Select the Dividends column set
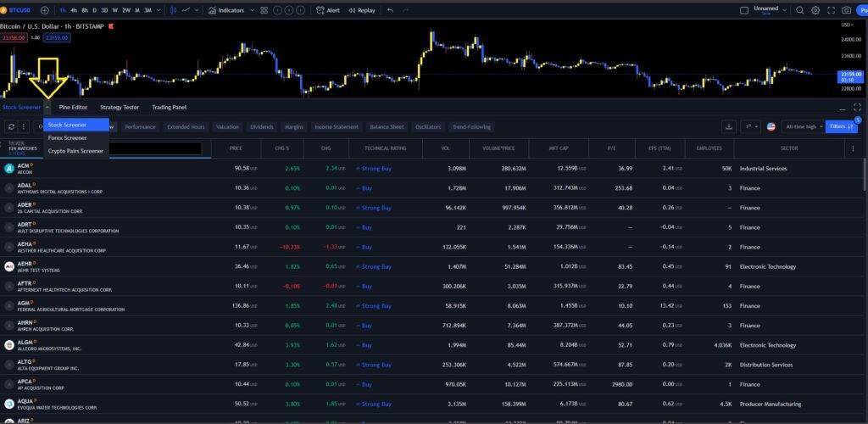 point(262,126)
